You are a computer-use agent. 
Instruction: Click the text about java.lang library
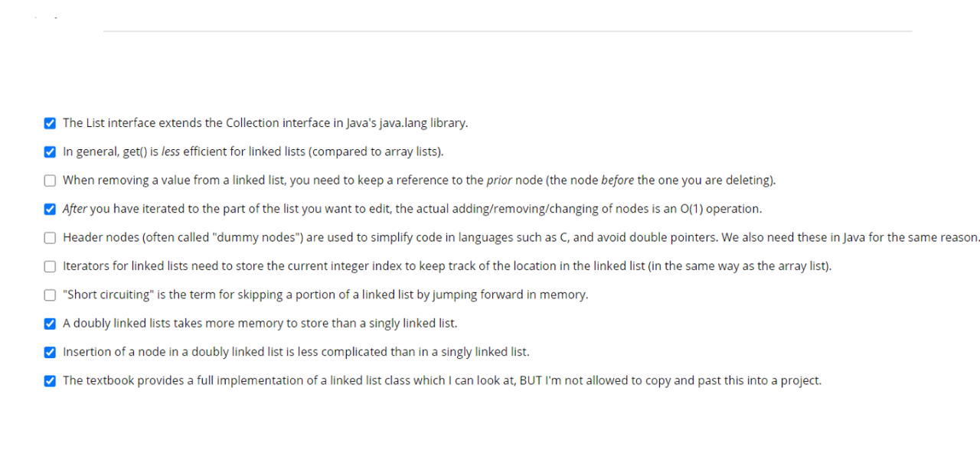(x=266, y=122)
